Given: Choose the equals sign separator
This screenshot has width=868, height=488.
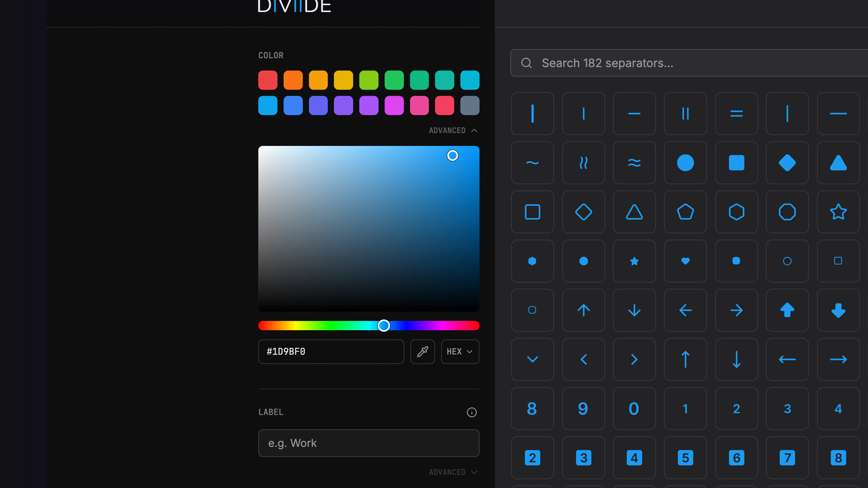Looking at the screenshot, I should (736, 113).
